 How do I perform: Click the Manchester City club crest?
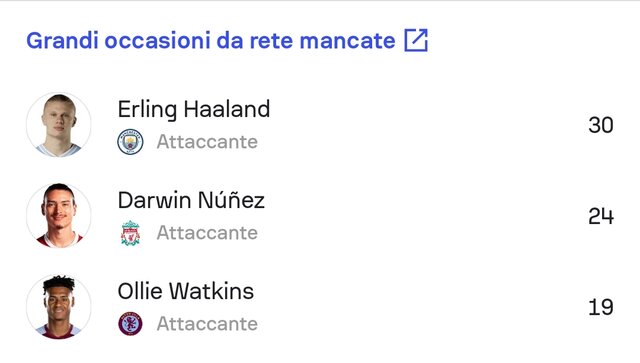point(130,142)
